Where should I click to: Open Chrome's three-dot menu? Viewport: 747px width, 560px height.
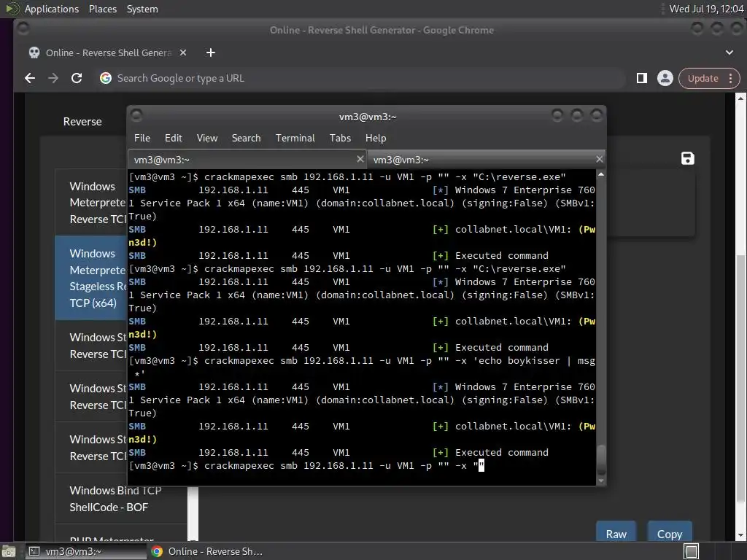tap(730, 78)
